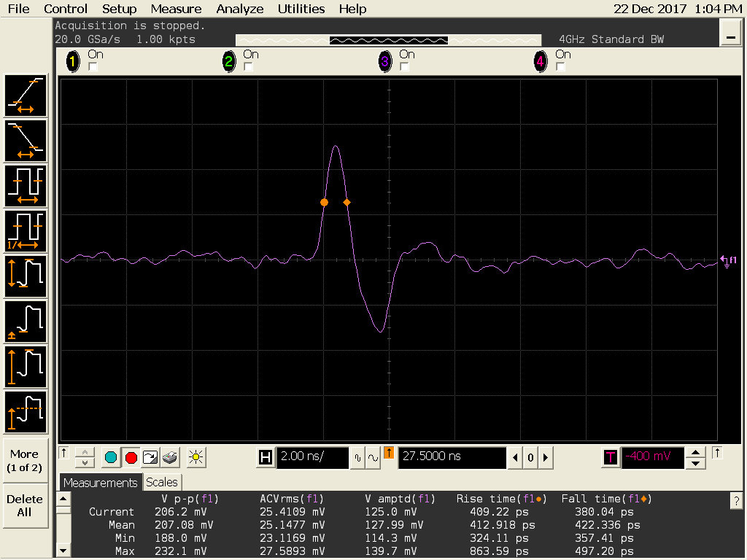Select the fall time measurement icon
Viewport: 747px width, 560px height.
click(26, 141)
